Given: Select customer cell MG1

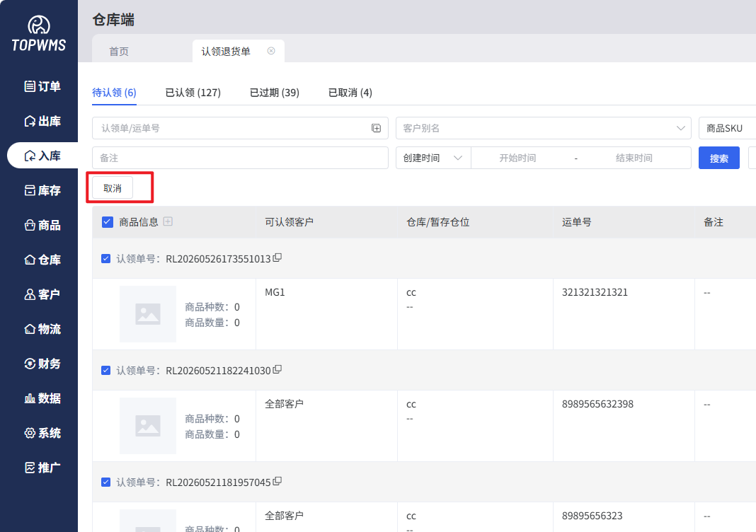Looking at the screenshot, I should 275,292.
